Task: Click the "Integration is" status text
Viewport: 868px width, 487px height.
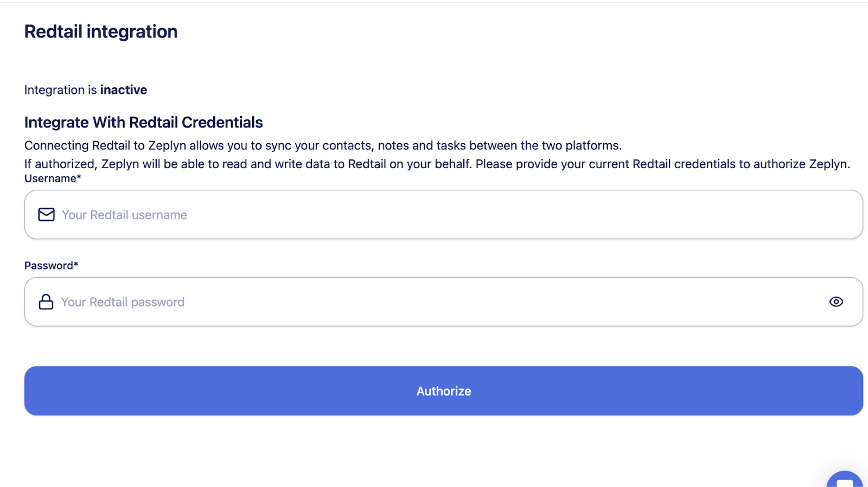Action: coord(61,90)
